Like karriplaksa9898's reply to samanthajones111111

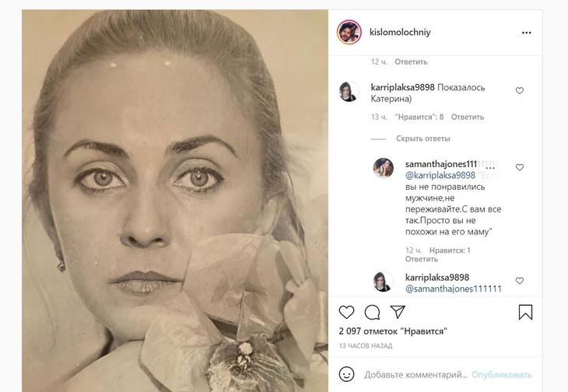click(520, 281)
